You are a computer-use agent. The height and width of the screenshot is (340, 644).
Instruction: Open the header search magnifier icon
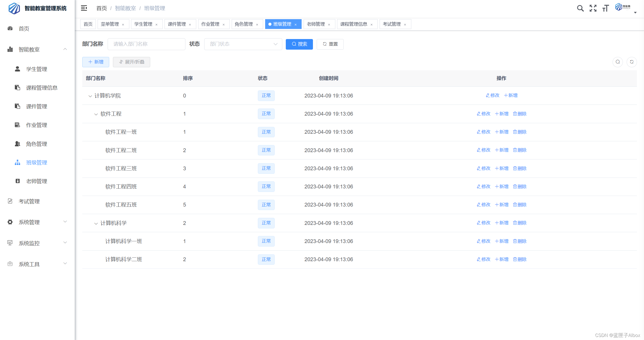[x=580, y=8]
